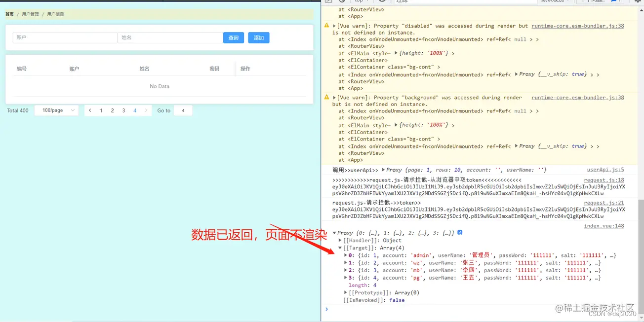Click the Go to page number field
Image resolution: width=644 pixels, height=322 pixels.
coord(183,110)
